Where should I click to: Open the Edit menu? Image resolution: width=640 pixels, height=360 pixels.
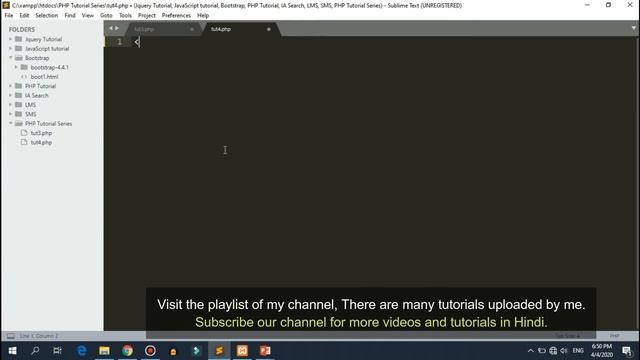(24, 16)
